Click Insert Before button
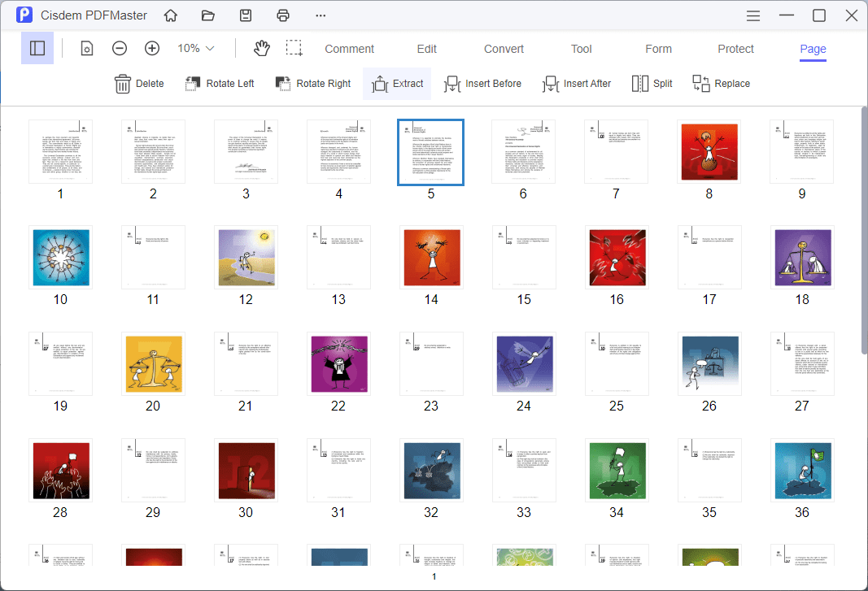The width and height of the screenshot is (868, 591). point(482,84)
